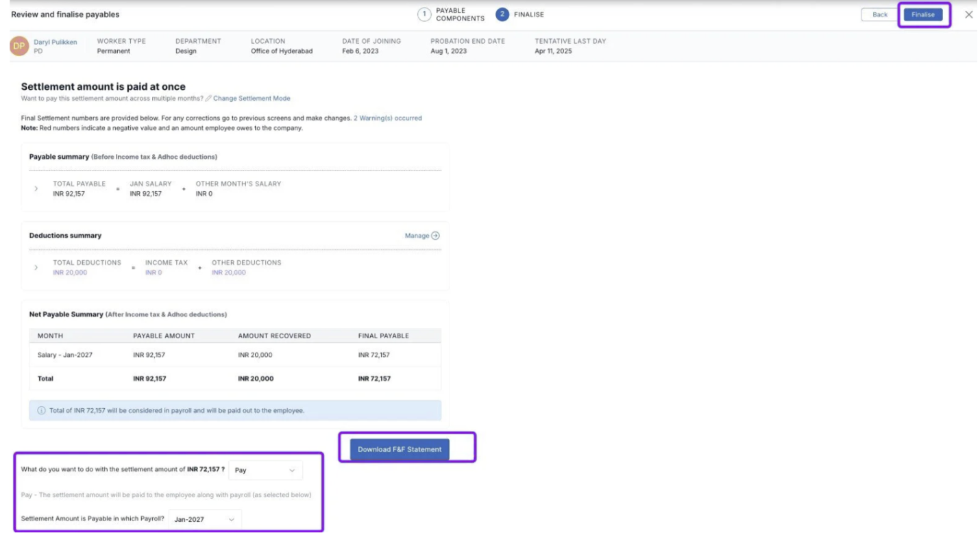The height and width of the screenshot is (554, 980).
Task: Click the Back button
Action: (x=879, y=14)
